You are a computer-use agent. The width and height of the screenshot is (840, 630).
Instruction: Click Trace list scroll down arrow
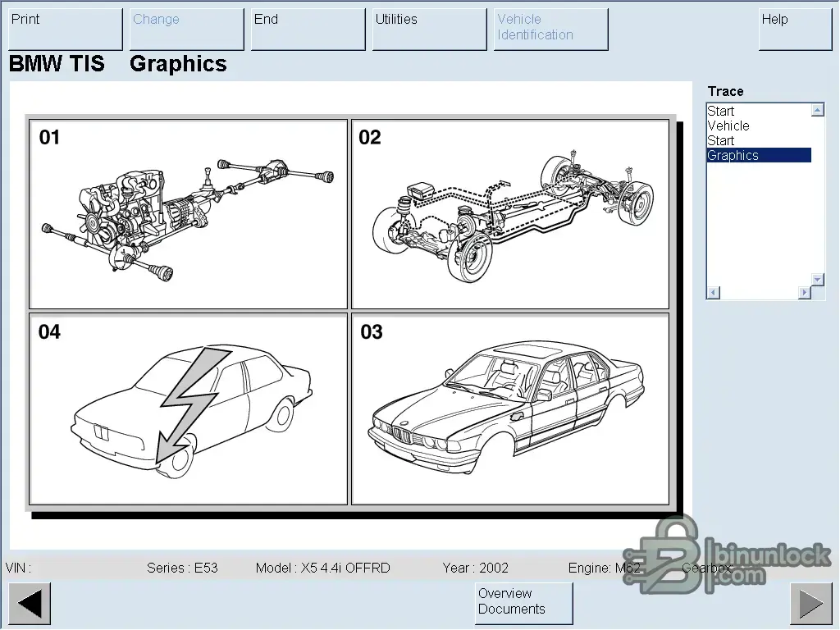818,279
